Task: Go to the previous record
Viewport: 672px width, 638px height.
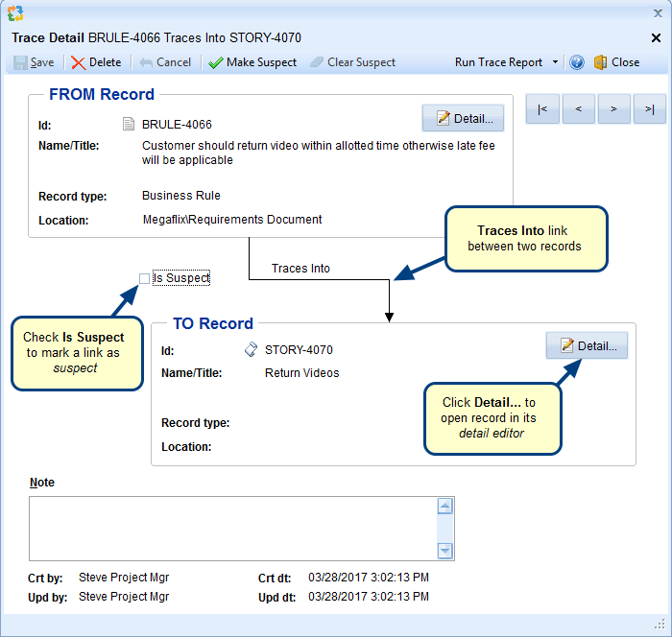Action: [x=578, y=109]
